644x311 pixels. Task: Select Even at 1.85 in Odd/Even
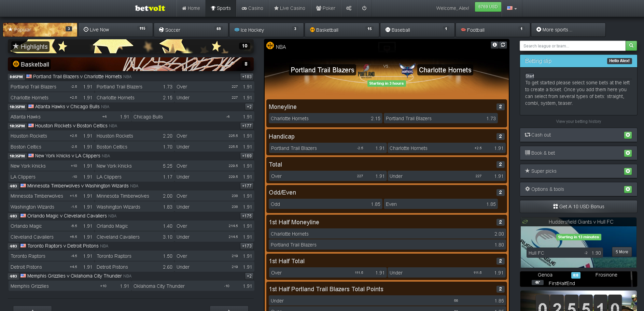tap(440, 204)
